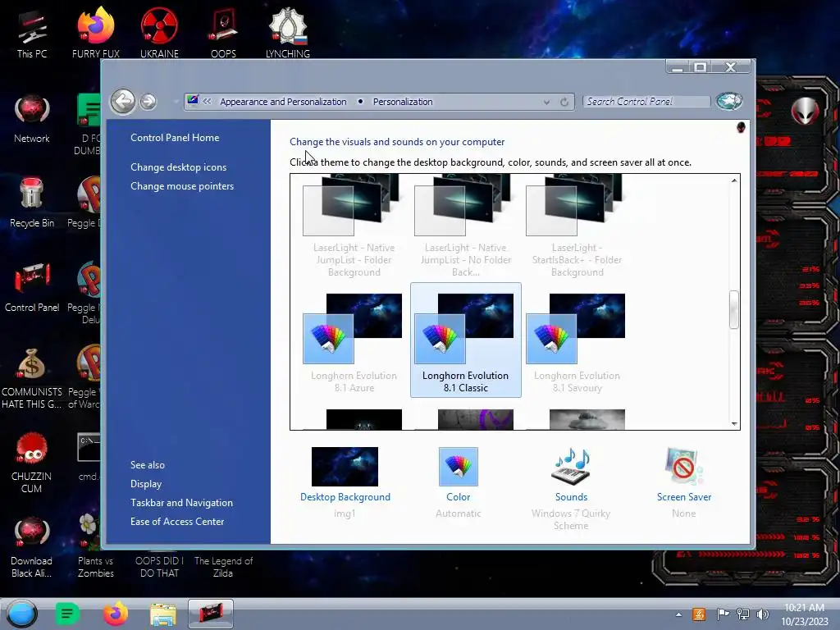This screenshot has height=630, width=840.
Task: Open the Control Panel desktop icon
Action: 32,288
